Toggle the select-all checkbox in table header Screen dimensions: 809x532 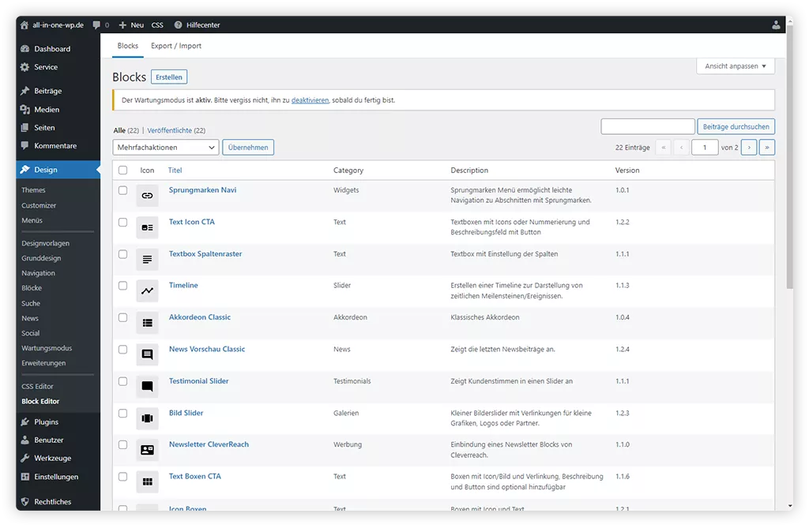[x=122, y=170]
